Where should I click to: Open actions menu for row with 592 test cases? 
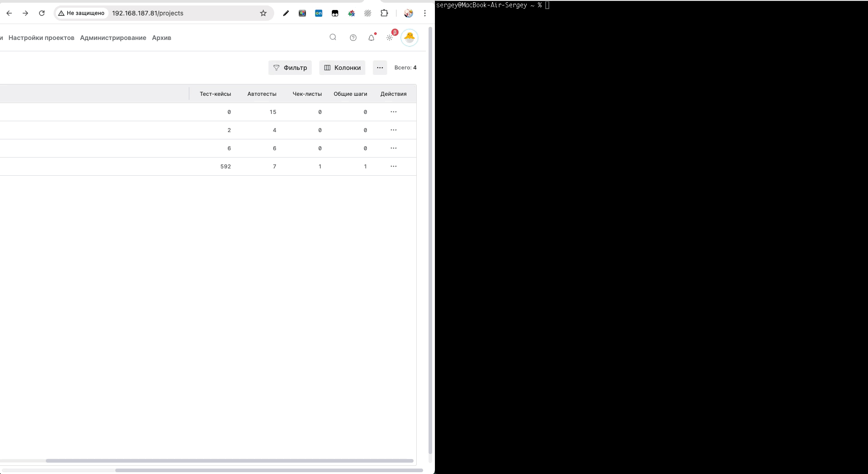pyautogui.click(x=394, y=167)
